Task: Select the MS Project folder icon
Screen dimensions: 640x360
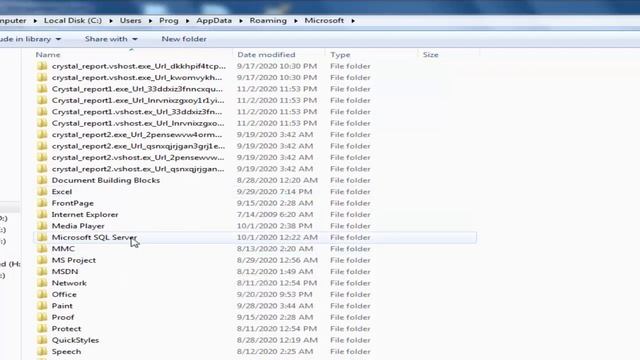Action: [x=42, y=260]
